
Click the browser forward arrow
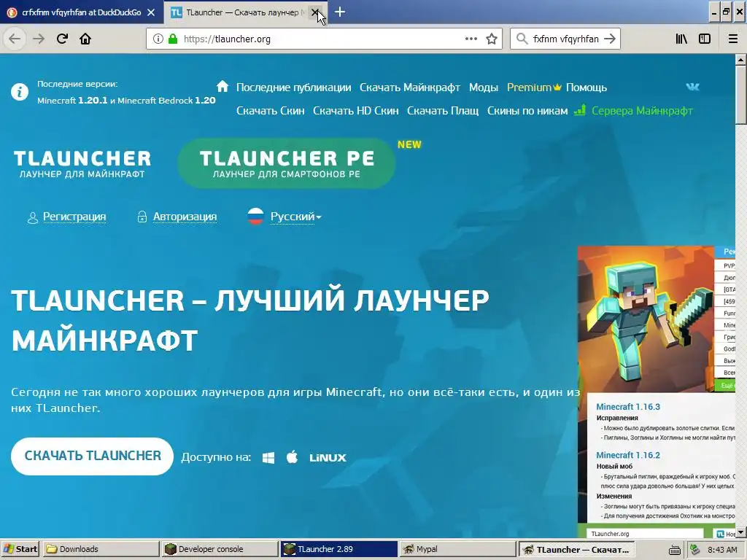(x=39, y=39)
